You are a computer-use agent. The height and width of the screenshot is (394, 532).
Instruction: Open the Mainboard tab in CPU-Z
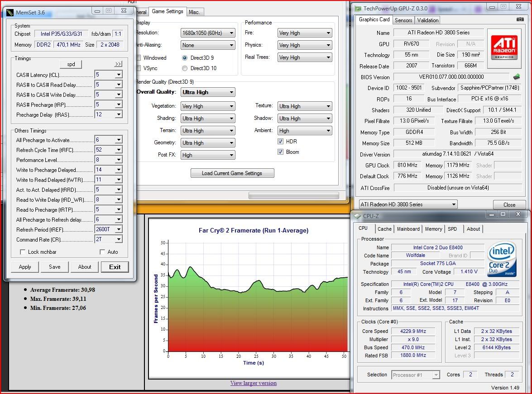pos(408,229)
